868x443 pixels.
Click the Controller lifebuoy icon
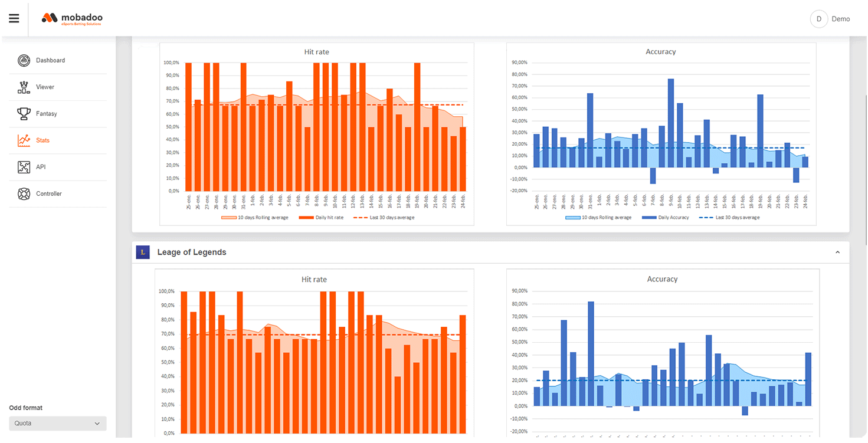click(24, 193)
